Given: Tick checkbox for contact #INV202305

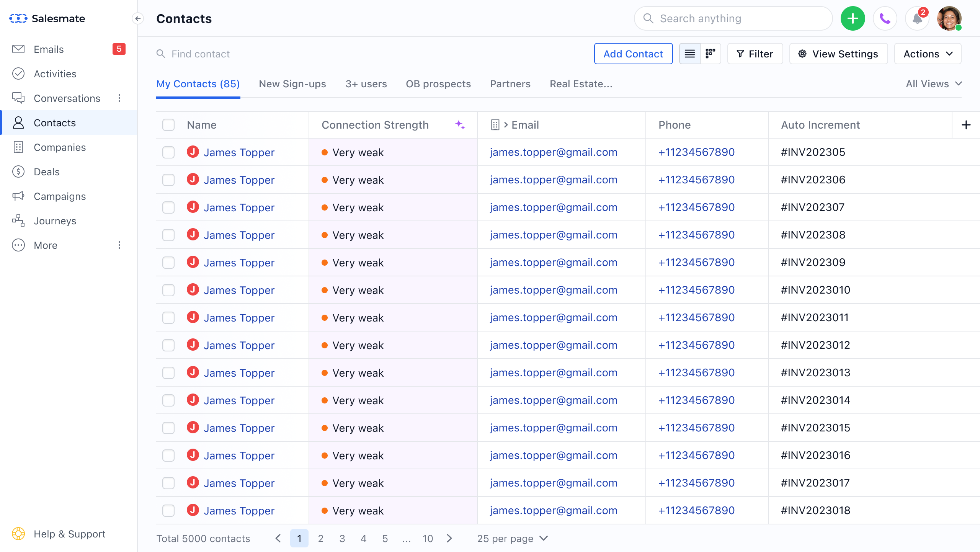Looking at the screenshot, I should pyautogui.click(x=168, y=152).
